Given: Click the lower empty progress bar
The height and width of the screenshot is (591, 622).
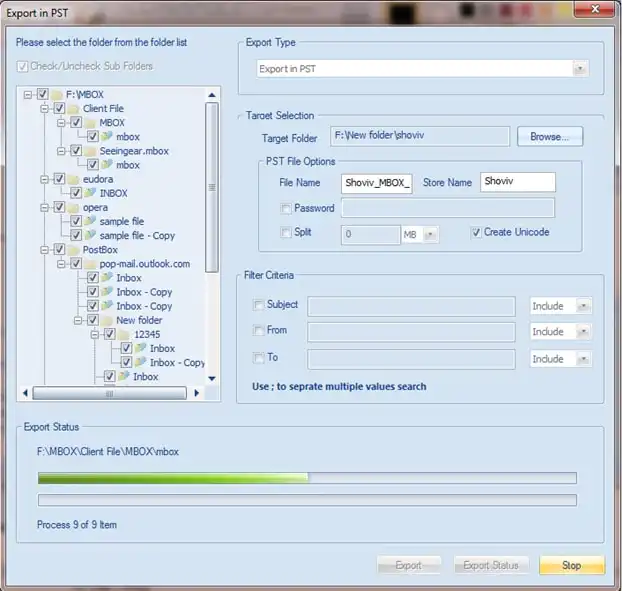Looking at the screenshot, I should [x=307, y=500].
